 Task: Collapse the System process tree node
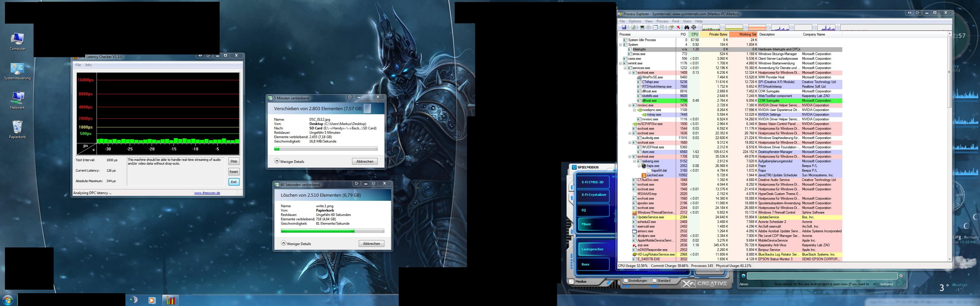pos(621,45)
